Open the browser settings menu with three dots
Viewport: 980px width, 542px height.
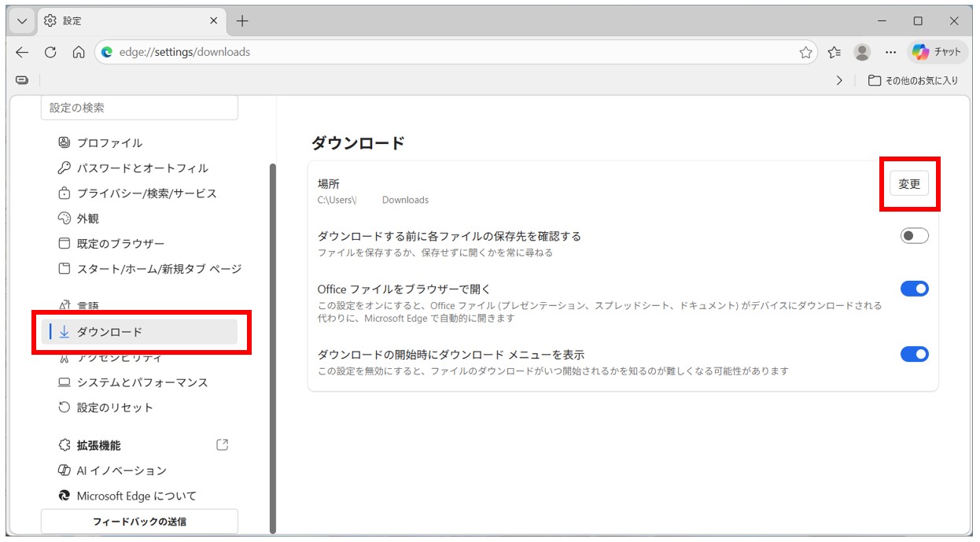(x=891, y=52)
